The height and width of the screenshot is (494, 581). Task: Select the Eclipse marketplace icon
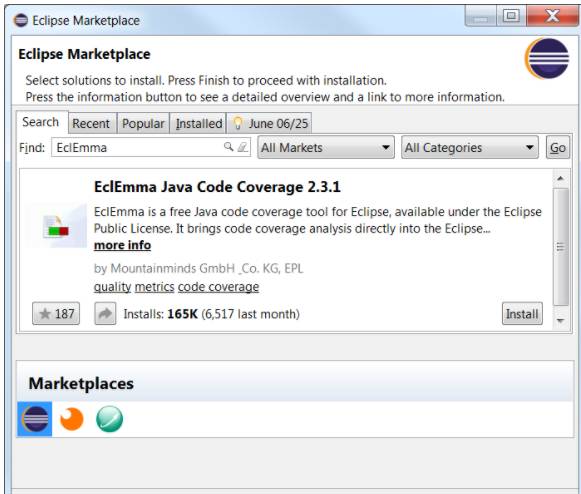(x=35, y=419)
